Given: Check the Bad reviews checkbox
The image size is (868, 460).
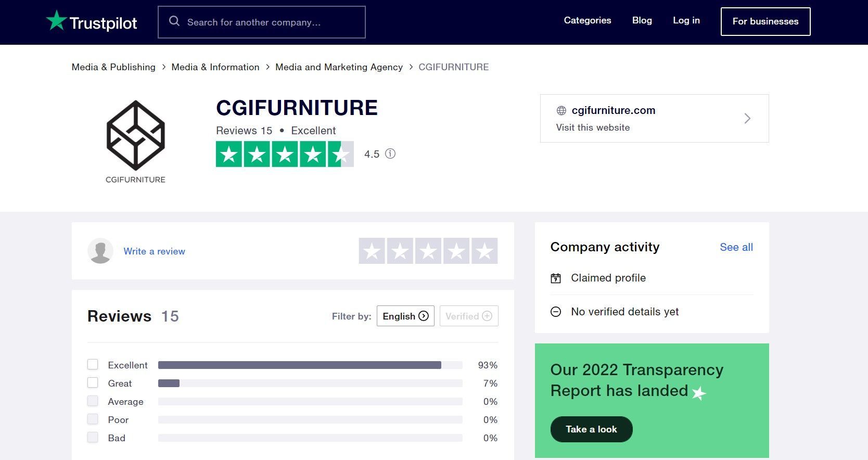Looking at the screenshot, I should click(93, 437).
